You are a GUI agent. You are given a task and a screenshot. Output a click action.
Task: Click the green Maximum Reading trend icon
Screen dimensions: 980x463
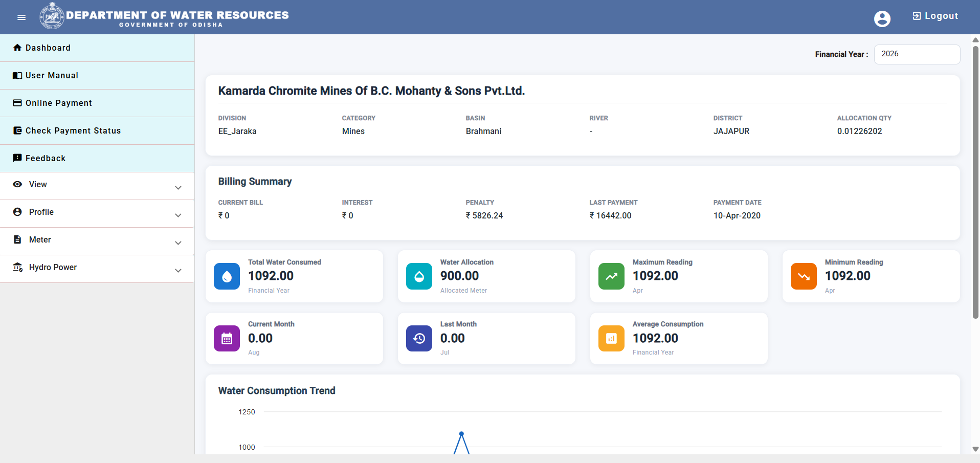611,276
